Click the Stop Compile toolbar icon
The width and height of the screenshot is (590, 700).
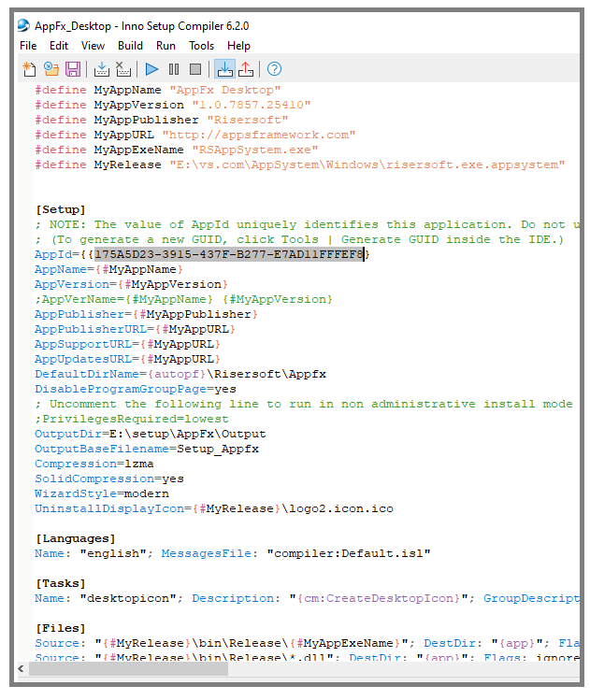click(123, 69)
